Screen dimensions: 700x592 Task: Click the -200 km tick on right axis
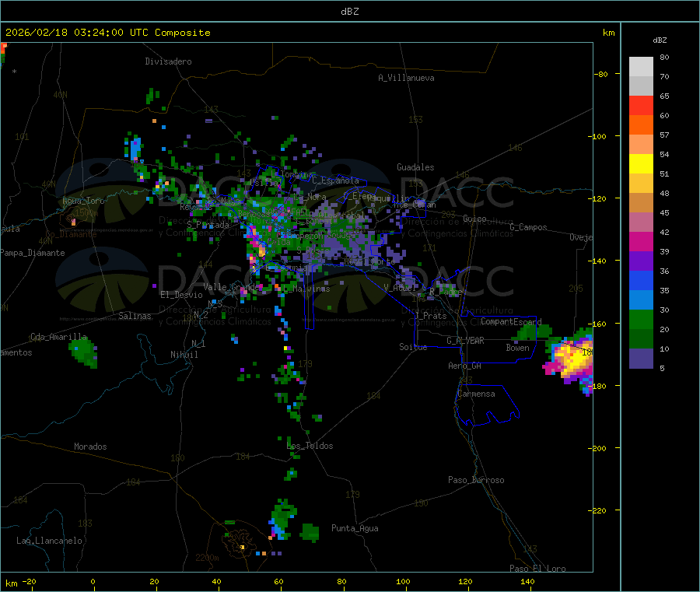click(x=597, y=448)
